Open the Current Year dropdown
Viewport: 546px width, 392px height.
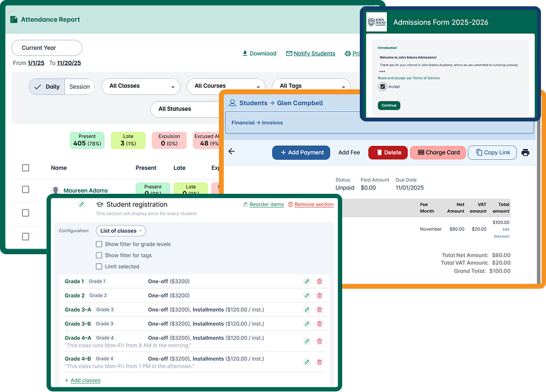(x=47, y=48)
